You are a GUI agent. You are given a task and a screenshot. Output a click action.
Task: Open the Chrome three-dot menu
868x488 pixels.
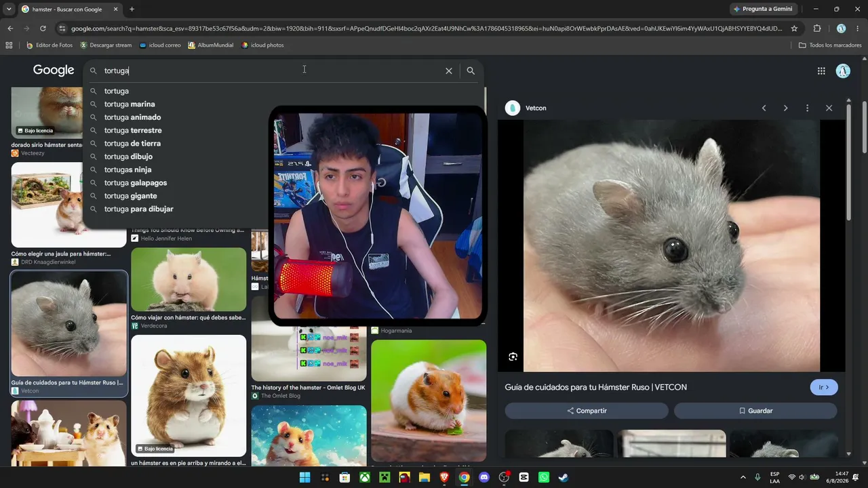[858, 28]
